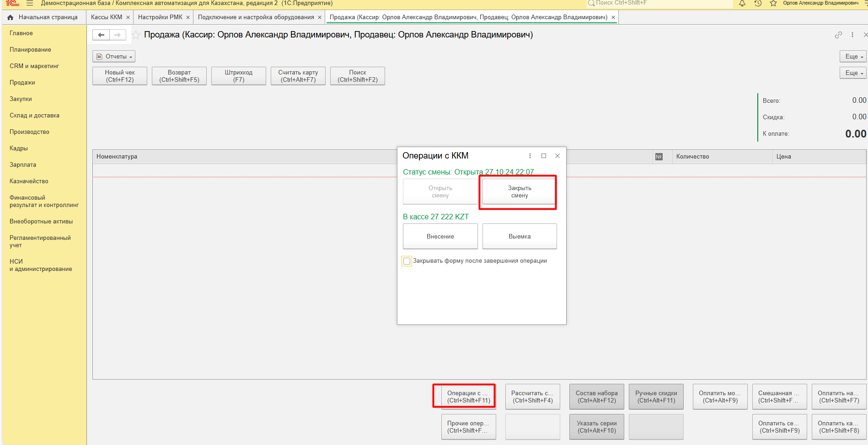Viewport: 868px width, 445px height.
Task: Toggle 'Закрывать форму после завершения операции' checkbox
Action: 407,261
